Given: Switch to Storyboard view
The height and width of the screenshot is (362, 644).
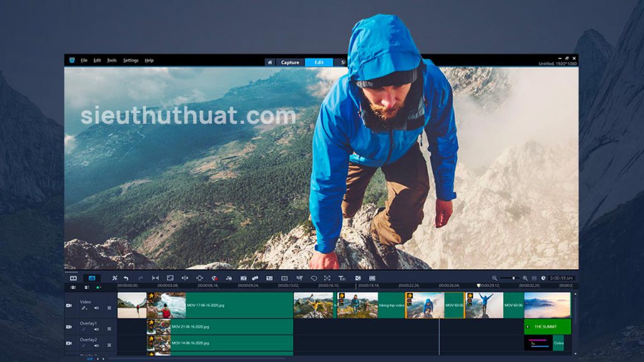Looking at the screenshot, I should pos(72,278).
